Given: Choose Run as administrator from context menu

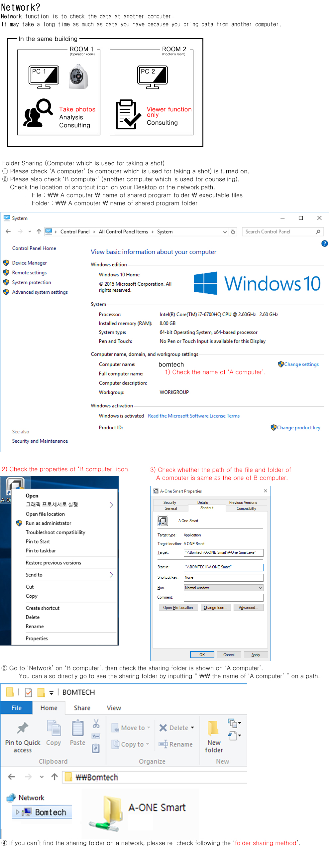Looking at the screenshot, I should coord(49,523).
